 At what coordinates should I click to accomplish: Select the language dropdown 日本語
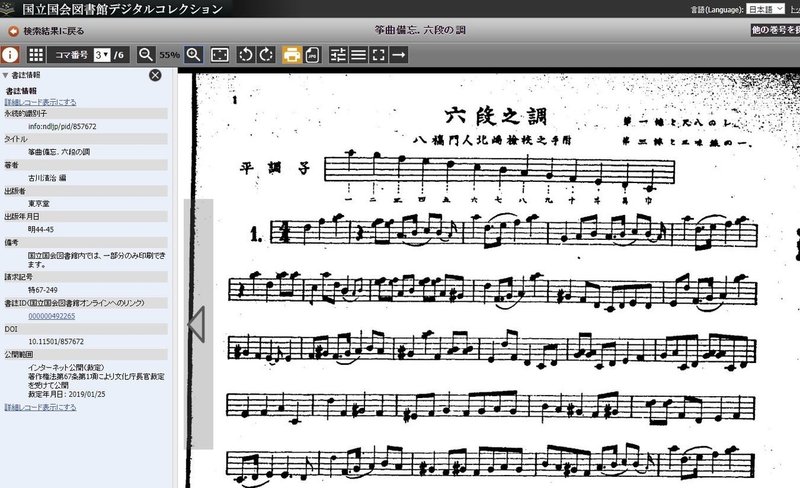coord(765,9)
